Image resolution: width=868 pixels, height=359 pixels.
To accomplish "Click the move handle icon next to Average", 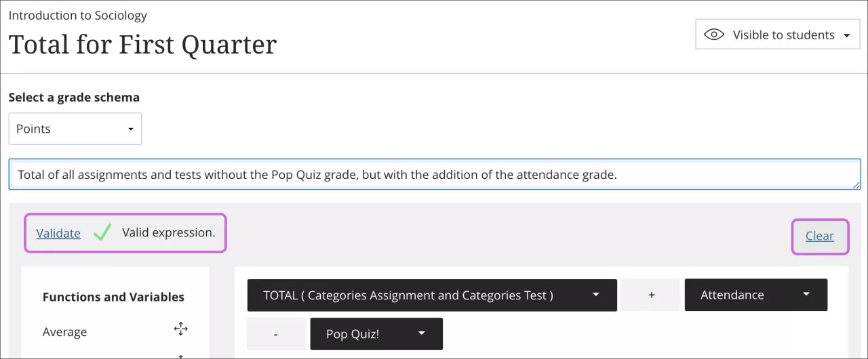I will (x=180, y=329).
